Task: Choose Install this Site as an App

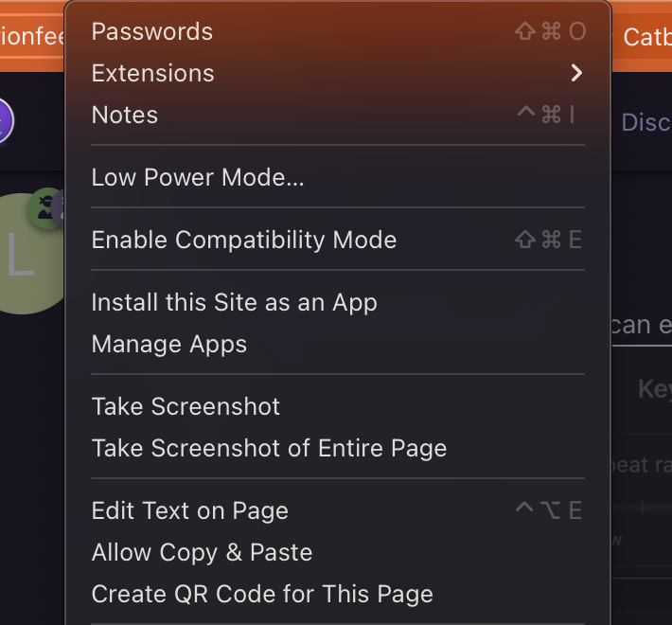Action: (235, 302)
